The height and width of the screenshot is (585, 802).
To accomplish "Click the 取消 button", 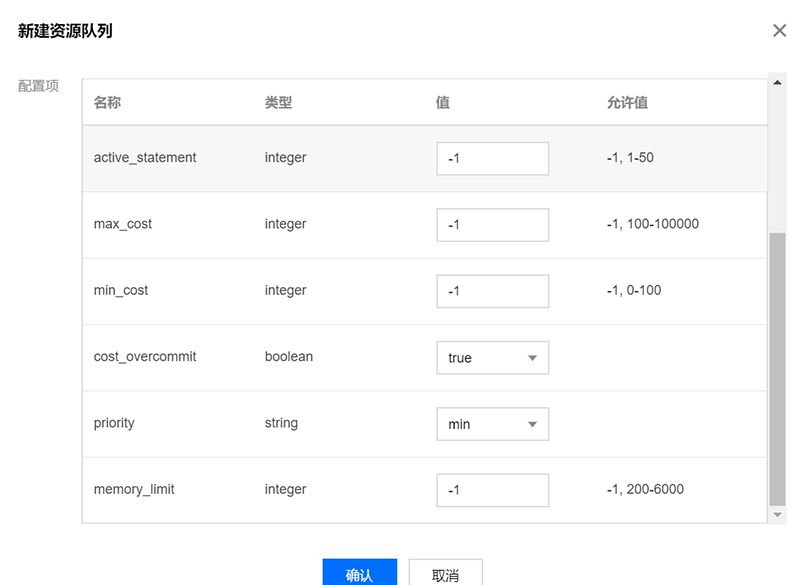I will tap(445, 574).
